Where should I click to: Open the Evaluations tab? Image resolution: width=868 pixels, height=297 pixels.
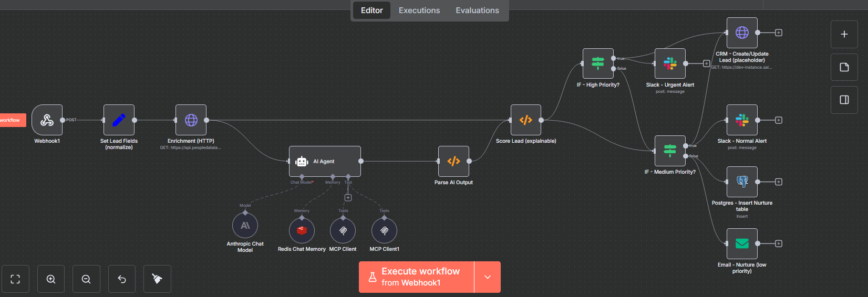coord(477,10)
